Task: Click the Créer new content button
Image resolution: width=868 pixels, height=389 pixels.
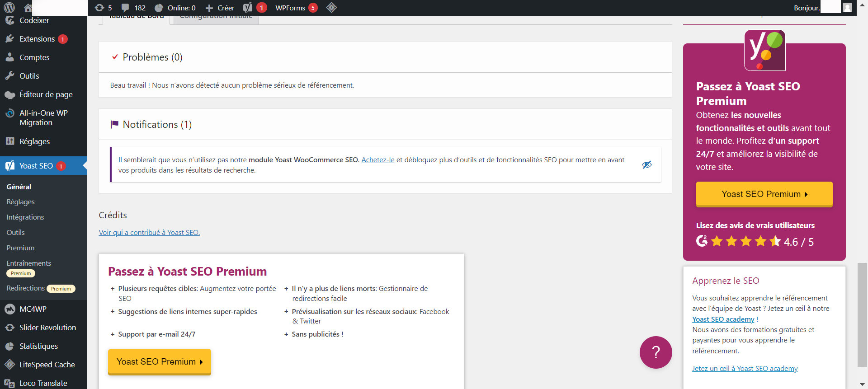Action: click(220, 8)
